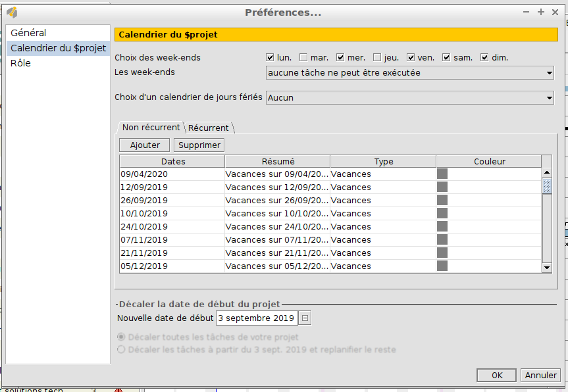
Task: Expand the jours fériés calendar dropdown
Action: pos(409,97)
